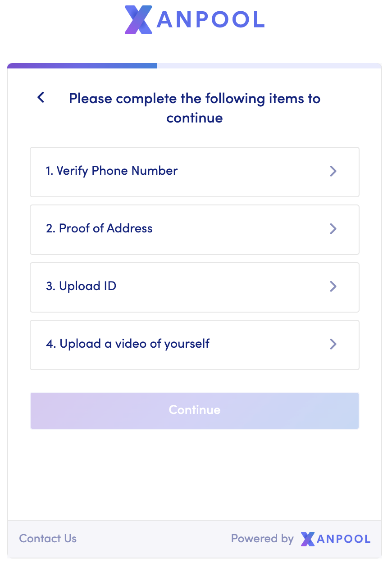Viewport: 392px width, 572px height.
Task: Select the '2. Proof of Address' item
Action: [x=99, y=229]
